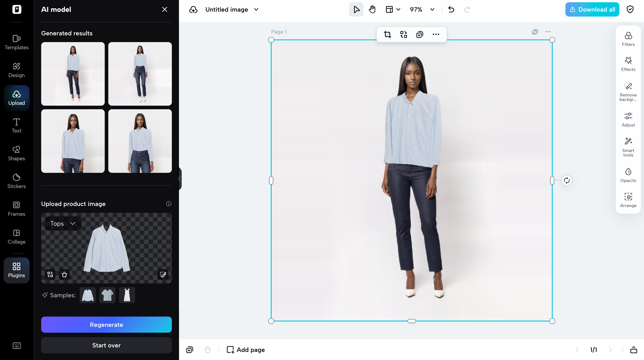Expand the Untitled image title menu
Image resolution: width=644 pixels, height=360 pixels.
tap(256, 9)
